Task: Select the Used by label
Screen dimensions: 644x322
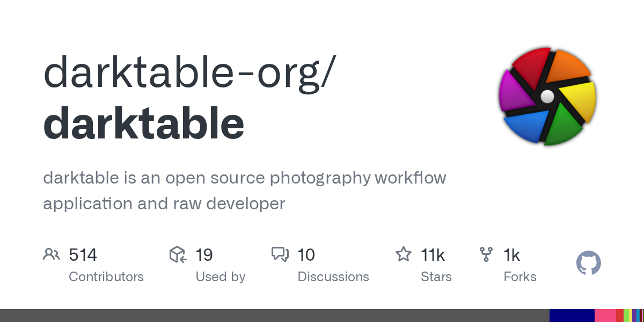Action: point(220,277)
